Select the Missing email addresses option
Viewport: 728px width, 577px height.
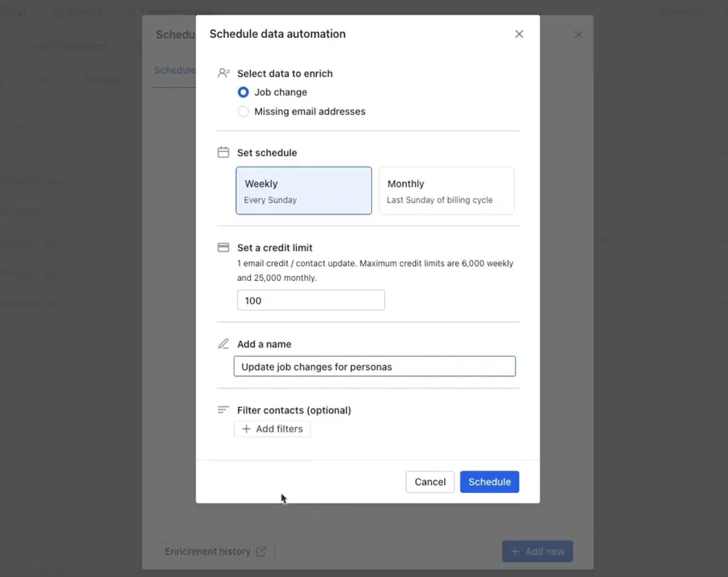[243, 111]
